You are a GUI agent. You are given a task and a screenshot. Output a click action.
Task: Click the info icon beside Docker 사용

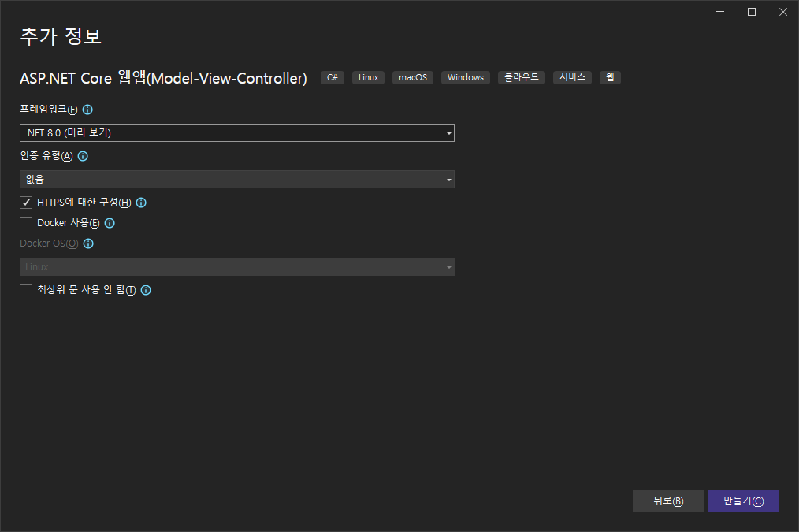110,223
